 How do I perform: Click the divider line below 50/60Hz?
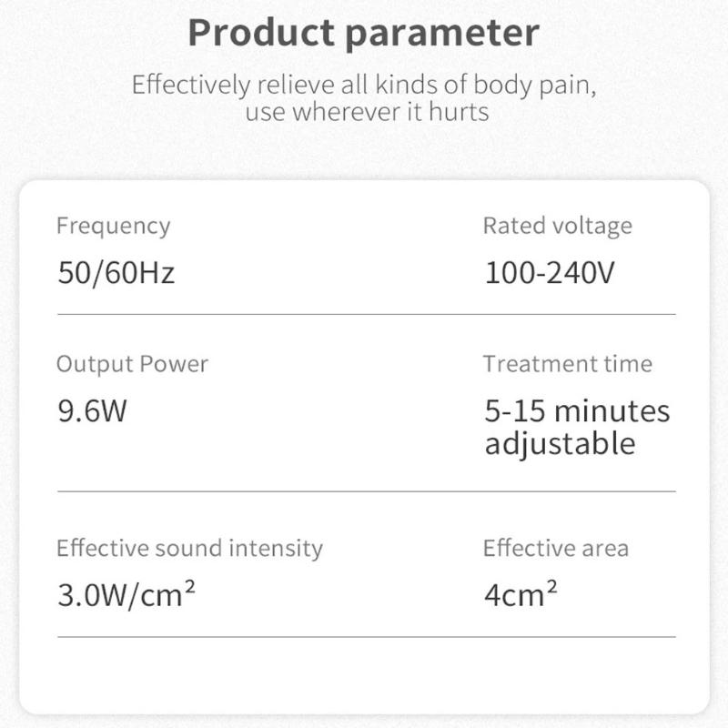tap(366, 315)
